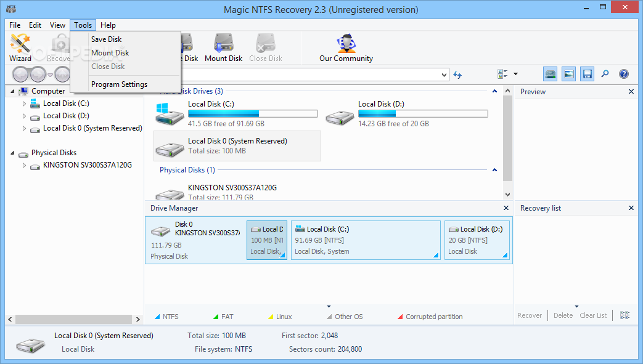Select Computer root in tree
The image size is (643, 364).
pos(48,91)
